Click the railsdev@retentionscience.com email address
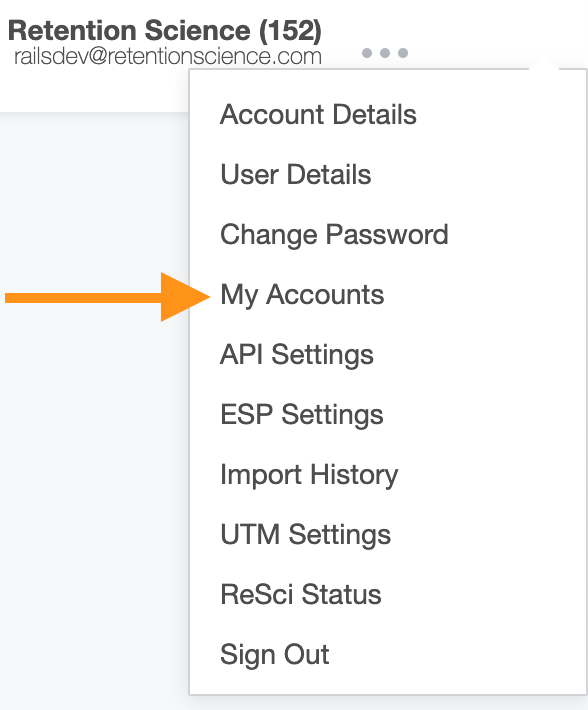The image size is (588, 710). [x=168, y=57]
